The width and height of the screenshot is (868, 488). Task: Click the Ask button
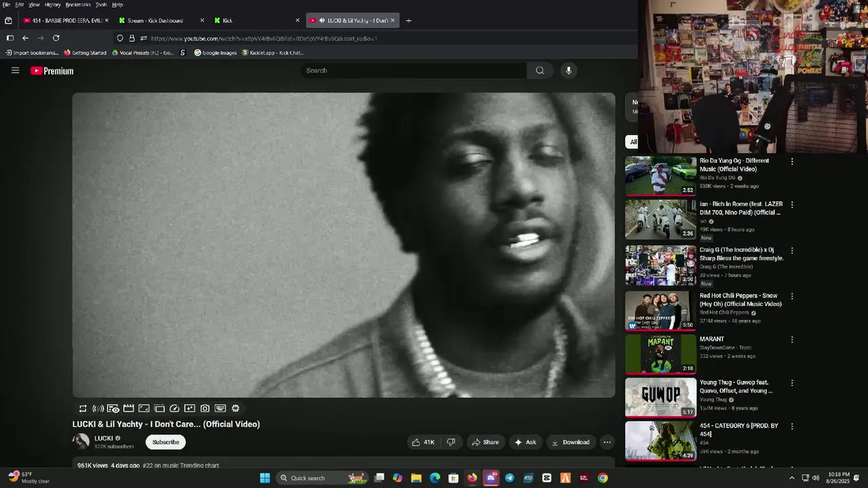(x=526, y=442)
